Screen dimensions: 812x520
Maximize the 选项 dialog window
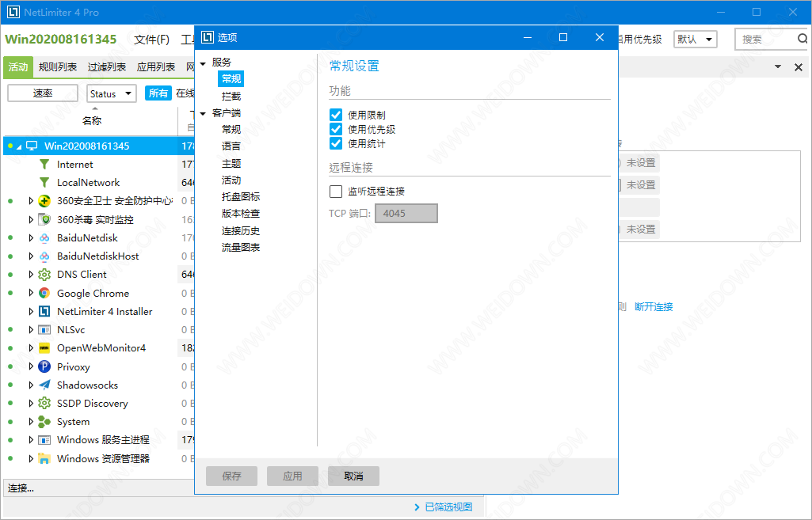pyautogui.click(x=563, y=37)
